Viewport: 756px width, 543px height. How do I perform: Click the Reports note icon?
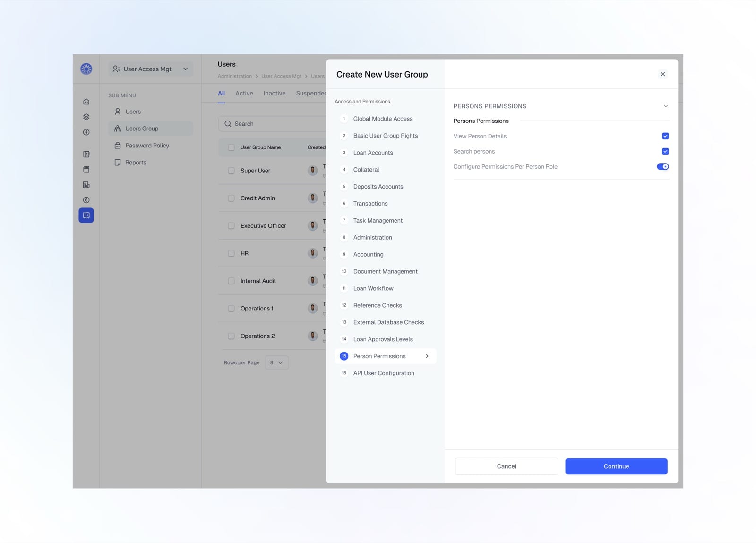pyautogui.click(x=118, y=163)
